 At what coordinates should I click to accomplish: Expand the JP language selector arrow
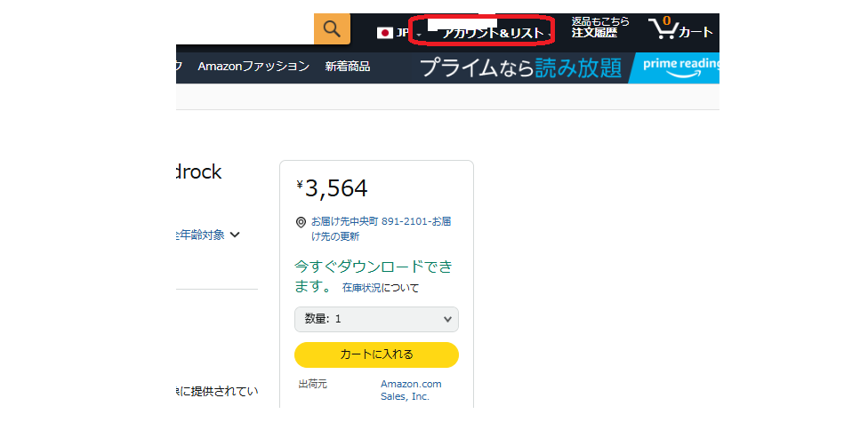[418, 35]
